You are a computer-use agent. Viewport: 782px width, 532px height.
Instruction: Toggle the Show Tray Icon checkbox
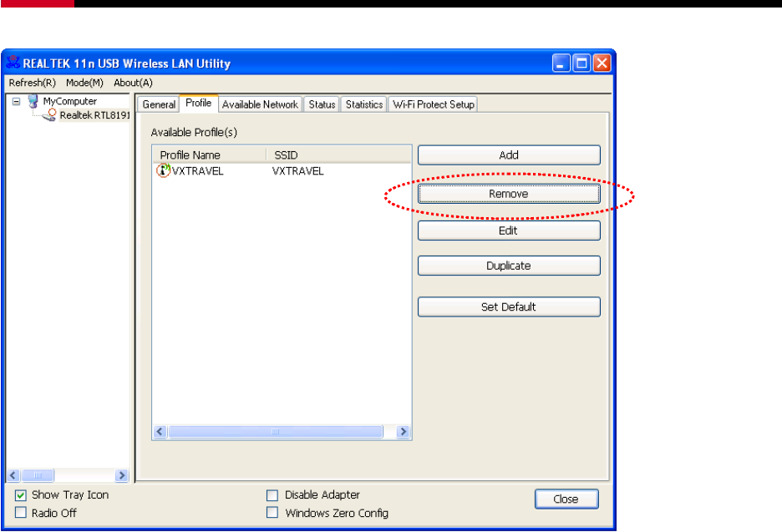21,495
